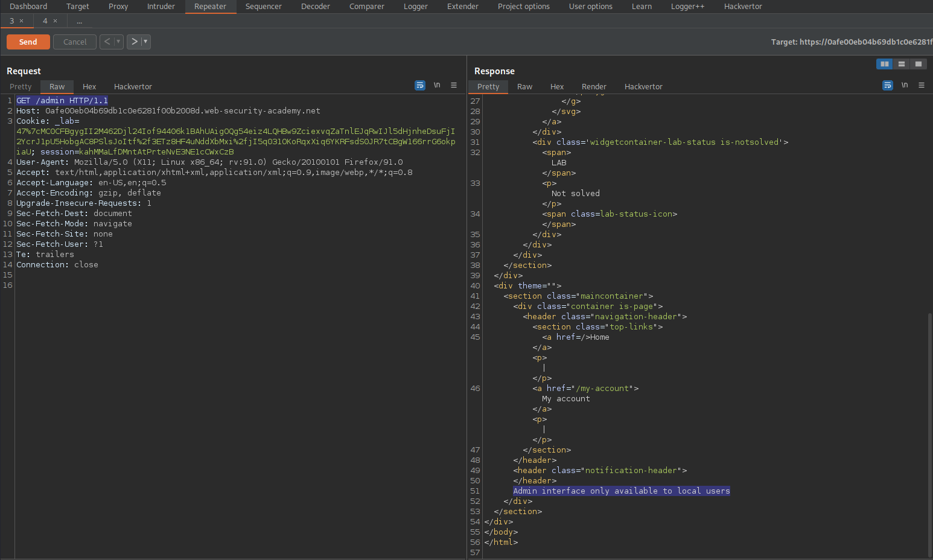The height and width of the screenshot is (560, 933).
Task: Open the back history dropdown arrow
Action: [118, 42]
